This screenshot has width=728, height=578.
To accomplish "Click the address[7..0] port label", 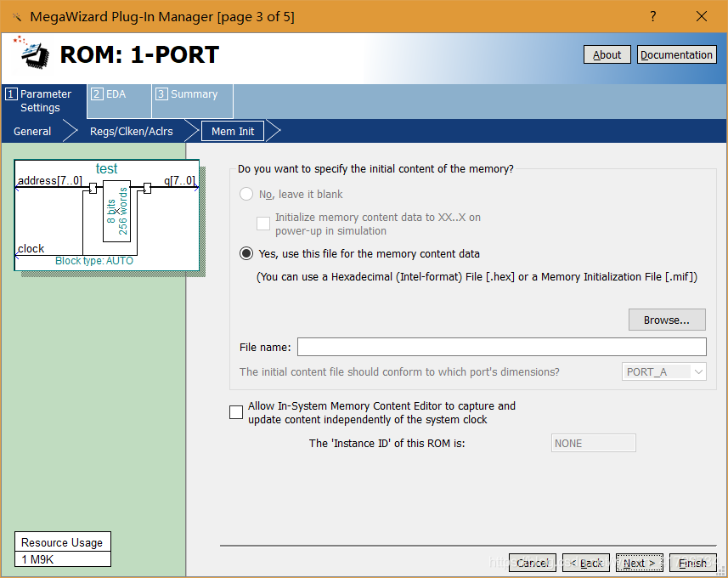I will pyautogui.click(x=49, y=180).
